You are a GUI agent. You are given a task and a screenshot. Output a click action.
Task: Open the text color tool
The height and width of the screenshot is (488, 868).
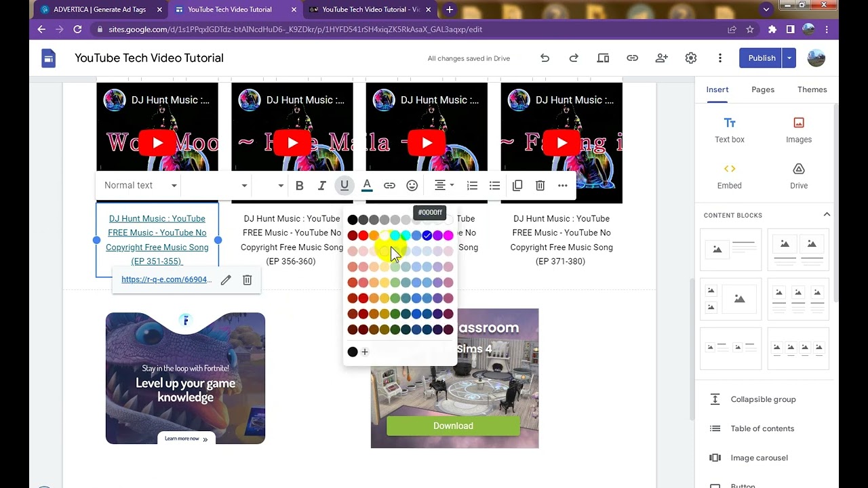[x=367, y=186]
